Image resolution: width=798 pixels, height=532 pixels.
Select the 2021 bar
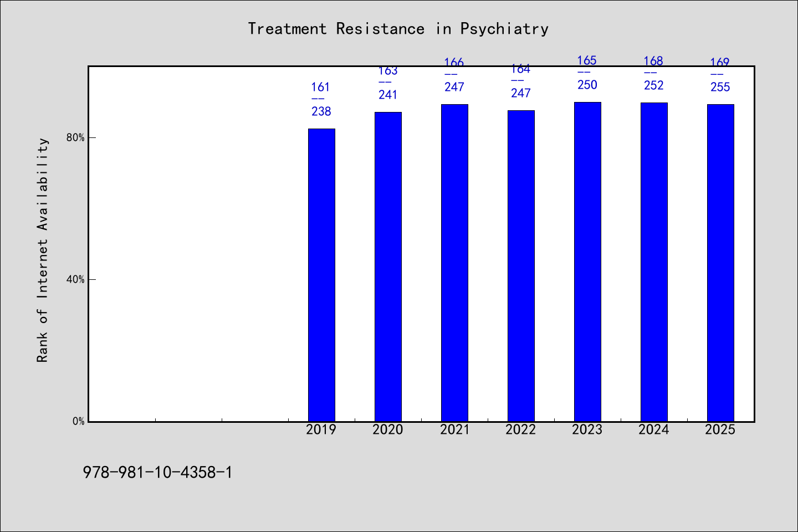coord(454,263)
